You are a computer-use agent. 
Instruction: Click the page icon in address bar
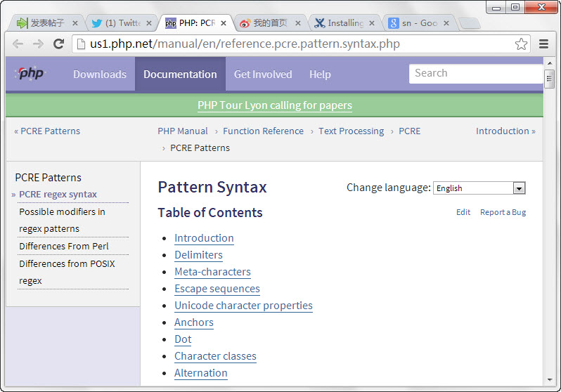point(82,44)
